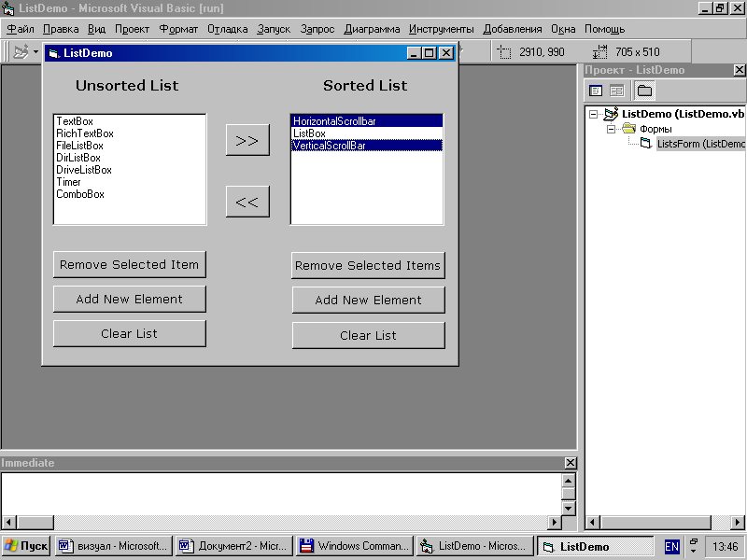Click the Immediate window scroll right arrow
747x560 pixels.
pyautogui.click(x=554, y=522)
